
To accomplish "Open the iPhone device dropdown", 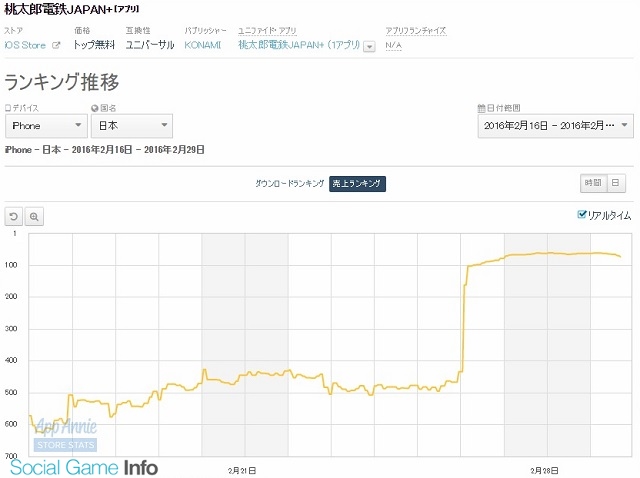I will 46,126.
